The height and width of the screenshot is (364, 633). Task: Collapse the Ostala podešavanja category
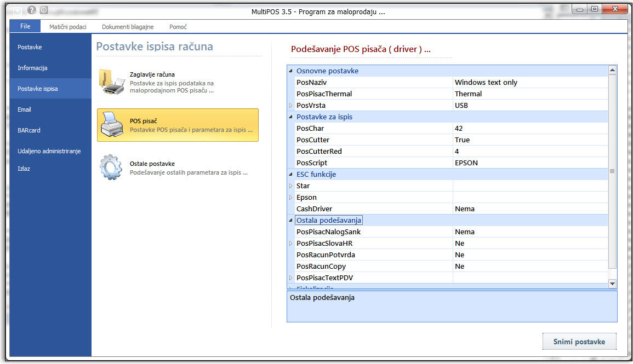[290, 221]
